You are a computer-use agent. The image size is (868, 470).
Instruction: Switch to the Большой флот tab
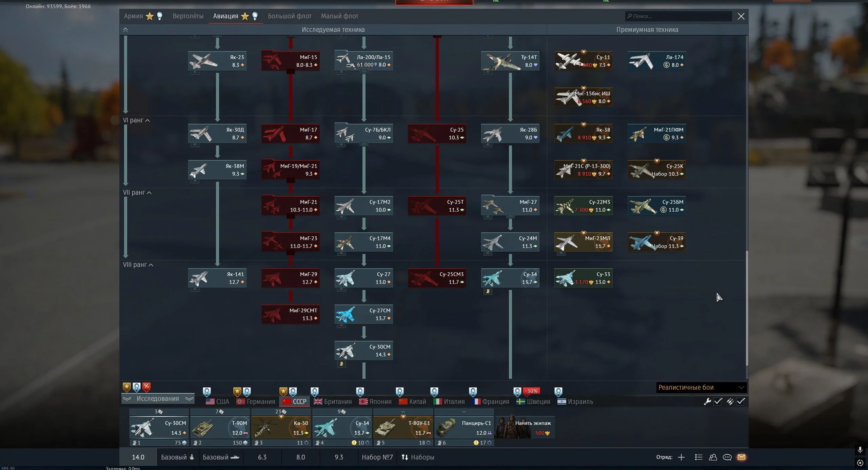[x=290, y=16]
